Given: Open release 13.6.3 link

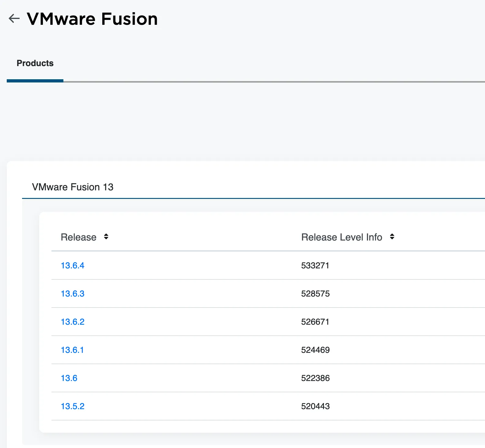Looking at the screenshot, I should 73,293.
